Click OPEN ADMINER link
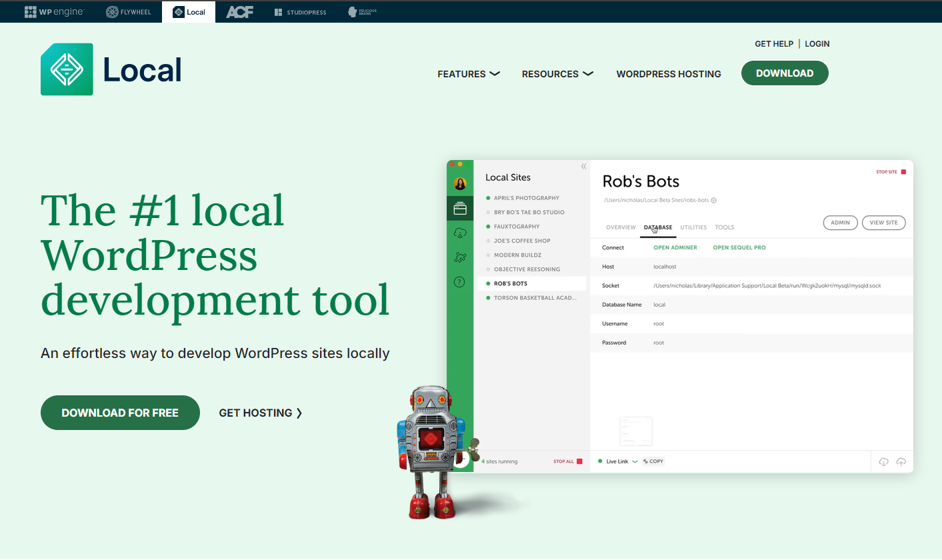942x560 pixels. click(675, 248)
